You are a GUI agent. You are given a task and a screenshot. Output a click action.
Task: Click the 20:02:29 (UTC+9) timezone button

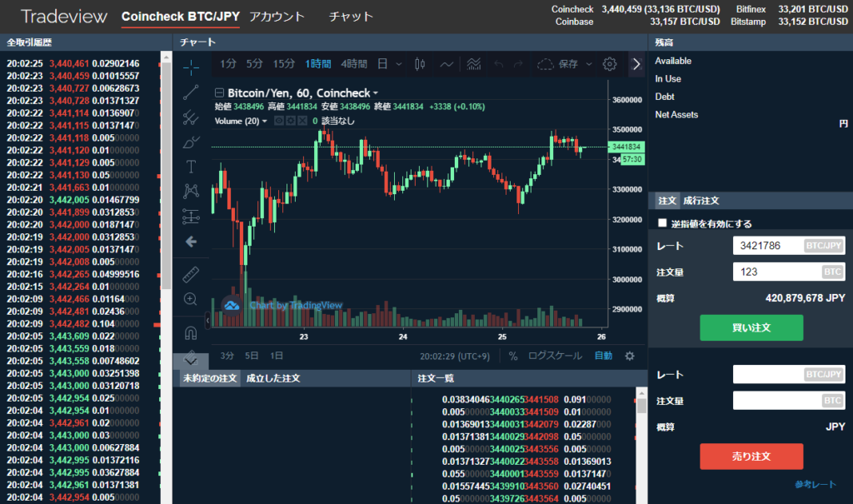455,357
